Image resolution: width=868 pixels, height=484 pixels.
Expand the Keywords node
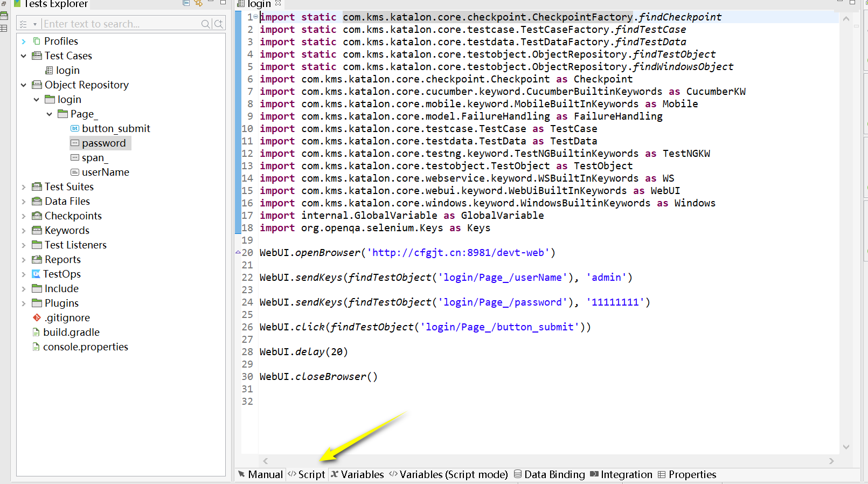pyautogui.click(x=23, y=230)
